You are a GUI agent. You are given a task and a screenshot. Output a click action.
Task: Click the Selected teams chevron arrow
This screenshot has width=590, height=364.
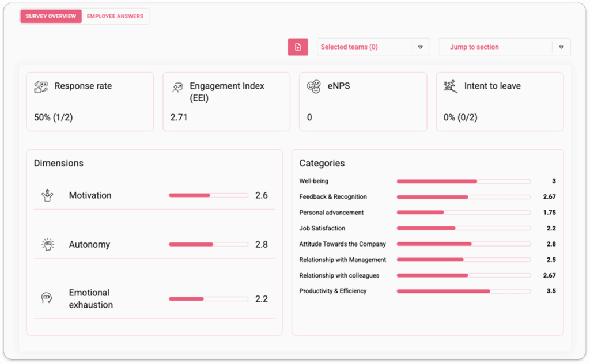pyautogui.click(x=422, y=47)
